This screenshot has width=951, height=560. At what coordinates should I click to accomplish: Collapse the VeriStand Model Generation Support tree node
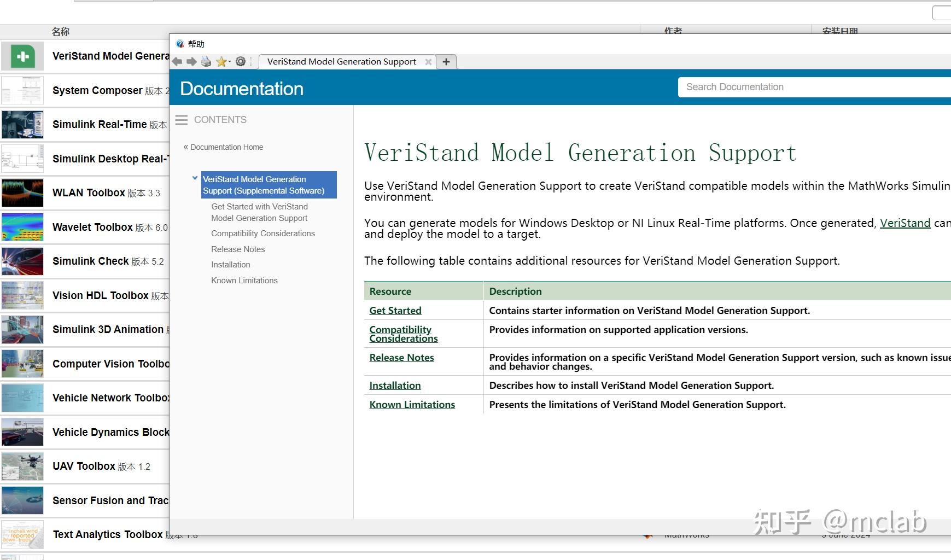coord(195,178)
